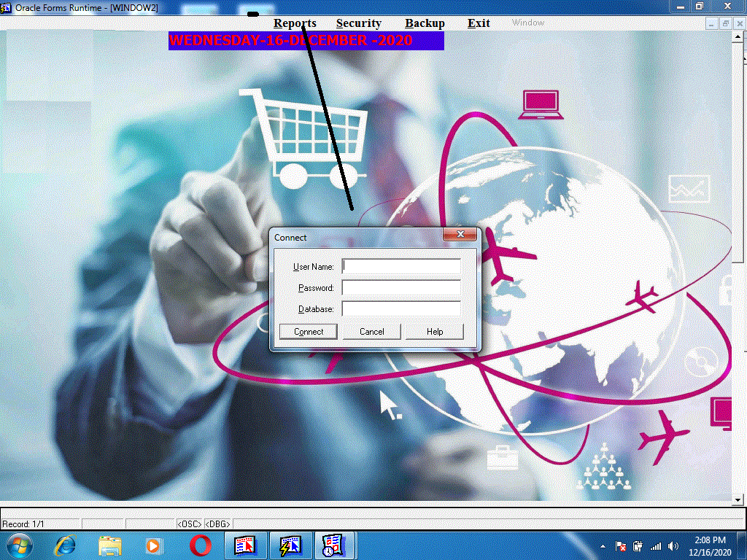Image resolution: width=747 pixels, height=560 pixels.
Task: Cancel the Connect dialog
Action: point(371,332)
